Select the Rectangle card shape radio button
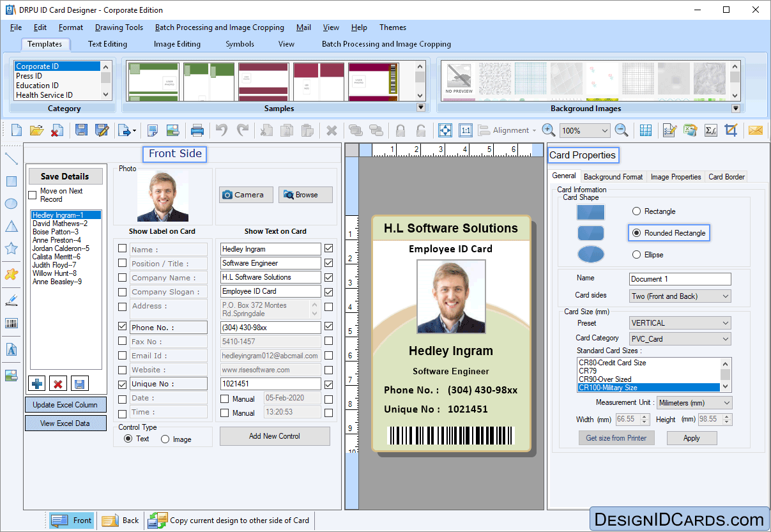Image resolution: width=771 pixels, height=532 pixels. tap(636, 211)
